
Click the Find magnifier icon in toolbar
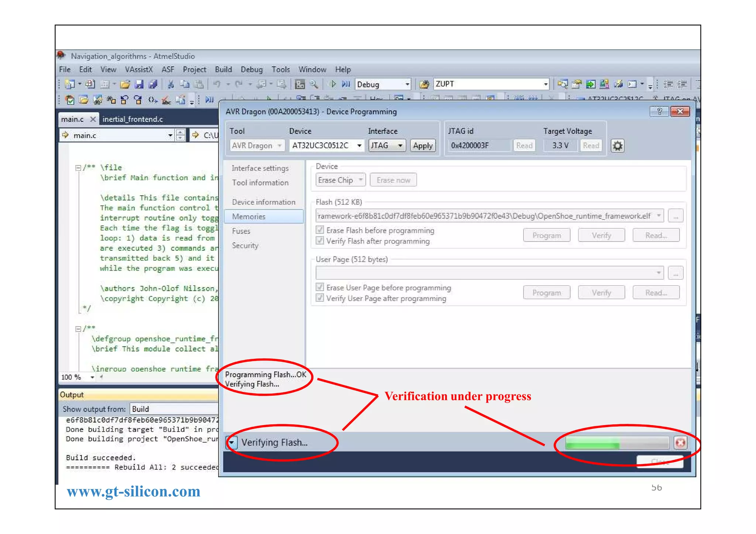click(x=314, y=85)
